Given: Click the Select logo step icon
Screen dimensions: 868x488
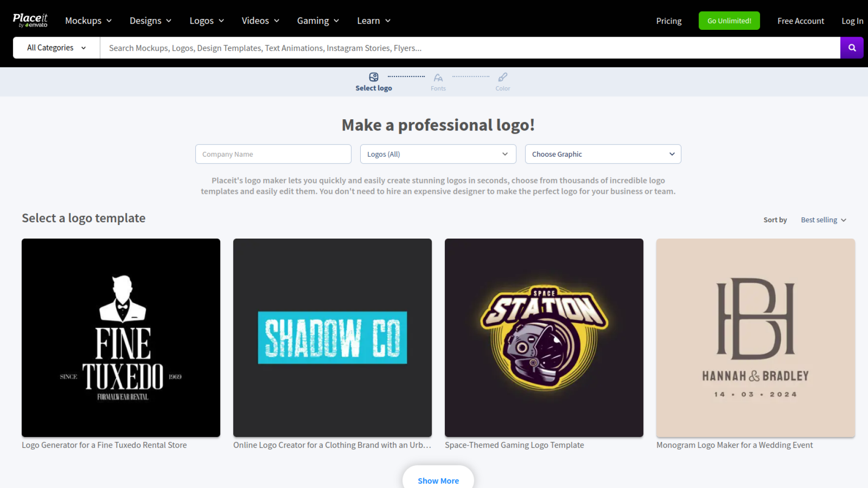Looking at the screenshot, I should (x=373, y=77).
